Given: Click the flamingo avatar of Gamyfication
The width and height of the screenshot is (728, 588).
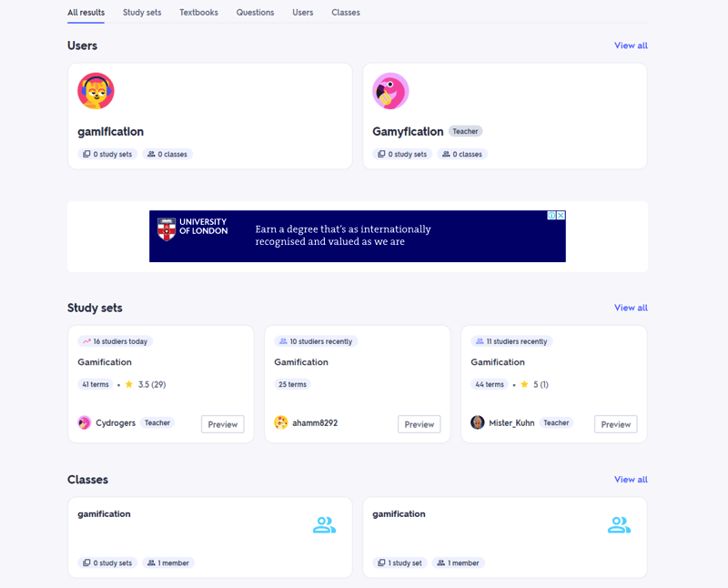Looking at the screenshot, I should coord(390,91).
